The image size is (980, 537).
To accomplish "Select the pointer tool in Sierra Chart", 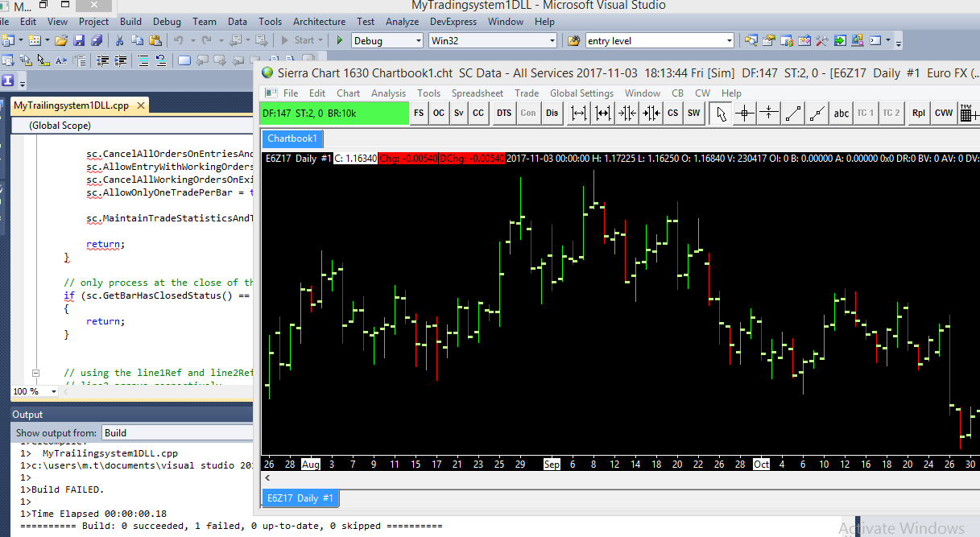I will tap(721, 114).
